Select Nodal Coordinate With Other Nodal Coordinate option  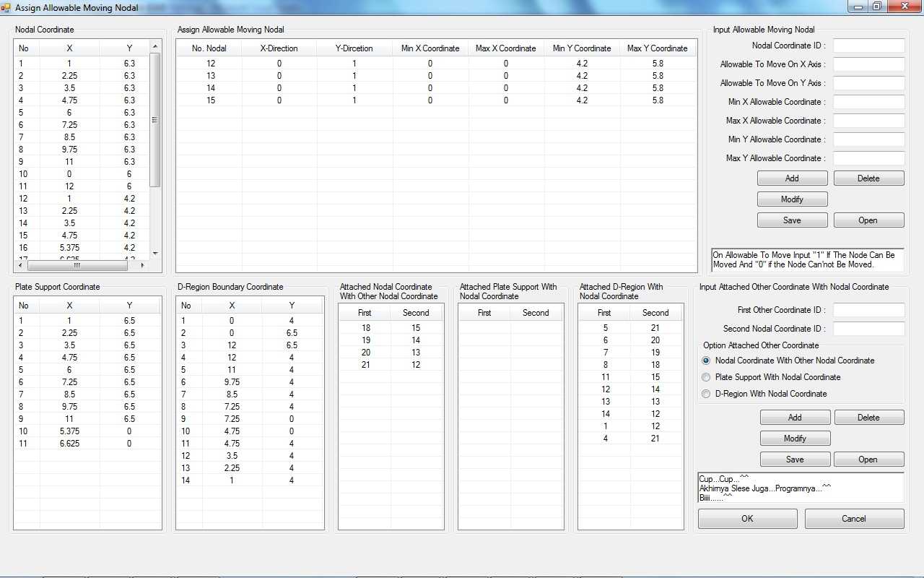click(x=707, y=361)
